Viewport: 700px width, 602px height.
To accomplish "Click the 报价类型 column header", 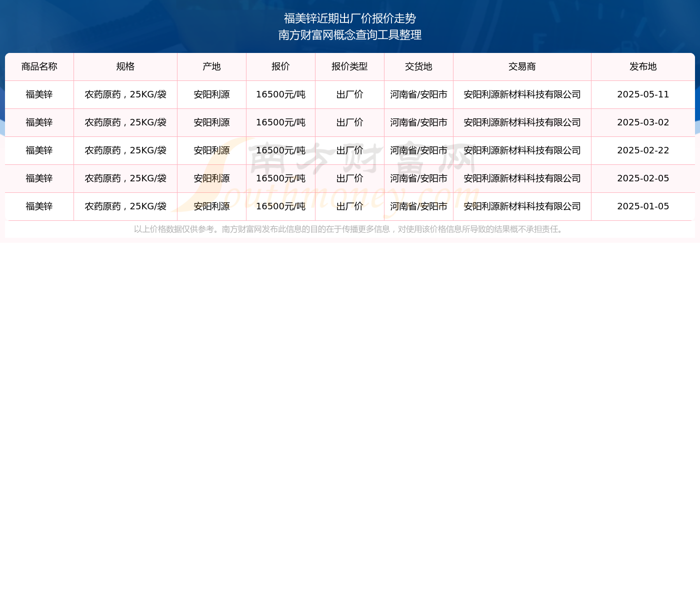I will (350, 67).
